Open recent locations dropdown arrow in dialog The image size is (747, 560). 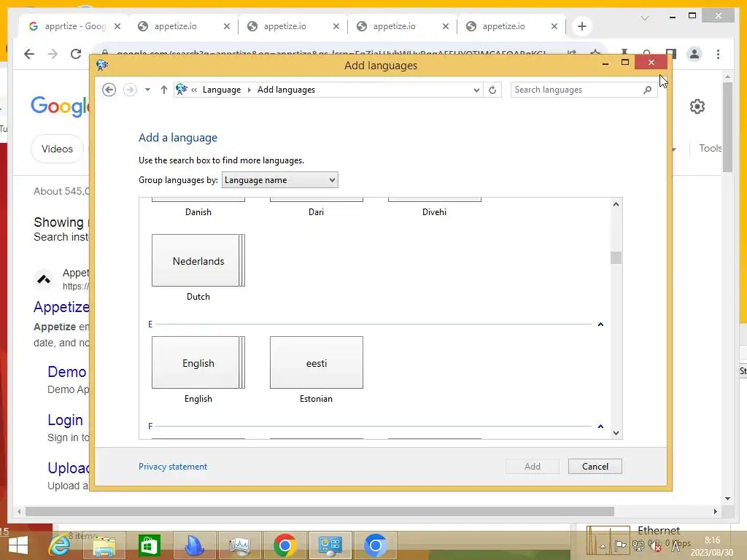coord(147,90)
